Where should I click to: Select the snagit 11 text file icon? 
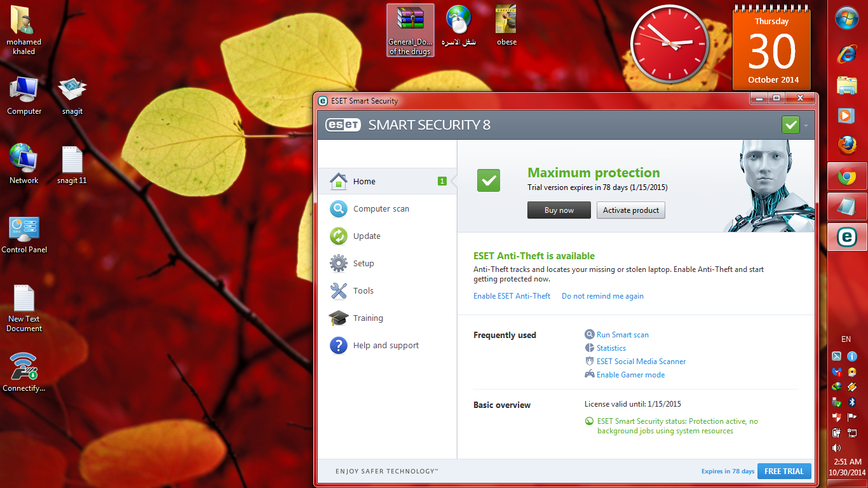pos(72,165)
